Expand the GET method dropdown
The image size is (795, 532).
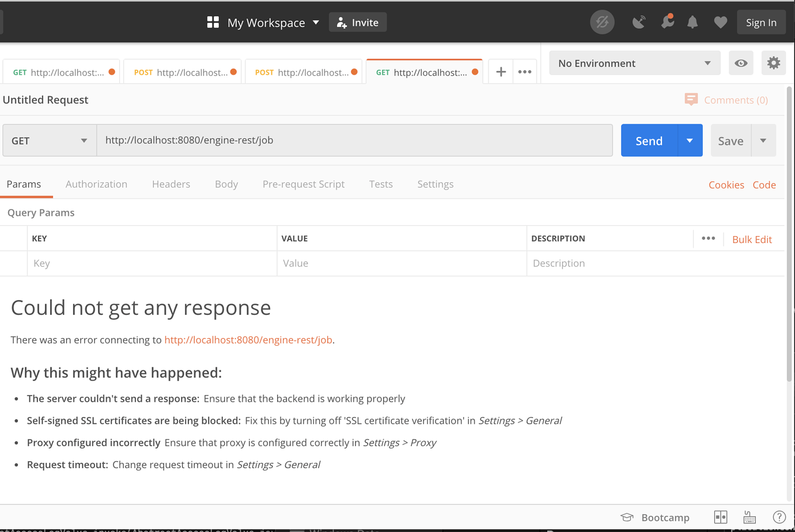50,140
